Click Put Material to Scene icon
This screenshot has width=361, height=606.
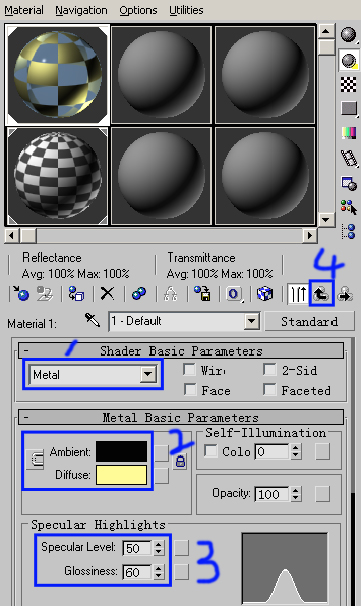pyautogui.click(x=45, y=294)
